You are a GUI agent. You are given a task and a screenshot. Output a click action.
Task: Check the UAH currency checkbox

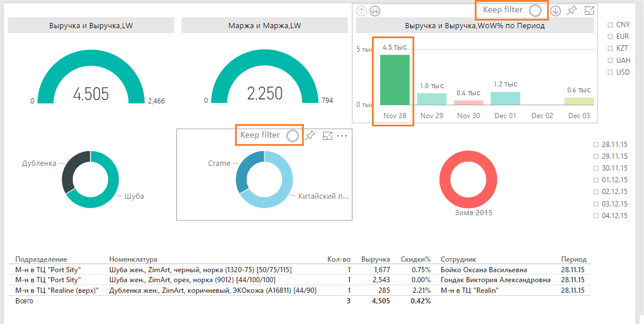[x=611, y=61]
